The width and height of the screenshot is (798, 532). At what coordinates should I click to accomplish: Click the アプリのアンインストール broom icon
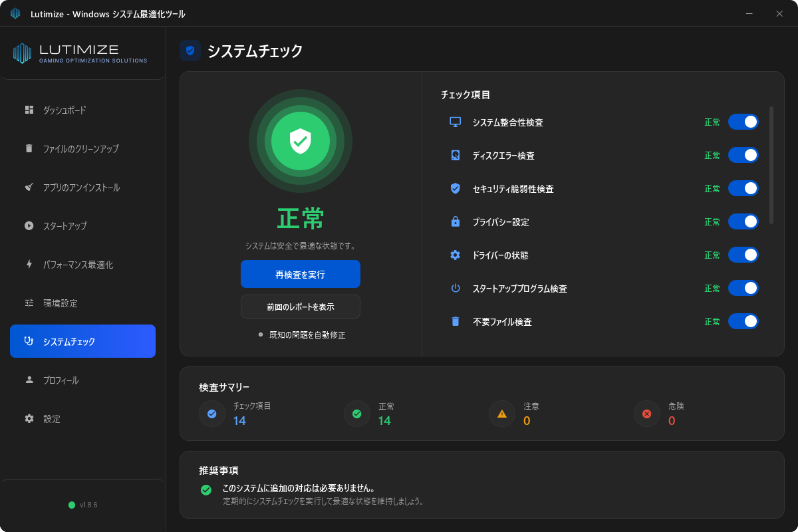(x=29, y=187)
